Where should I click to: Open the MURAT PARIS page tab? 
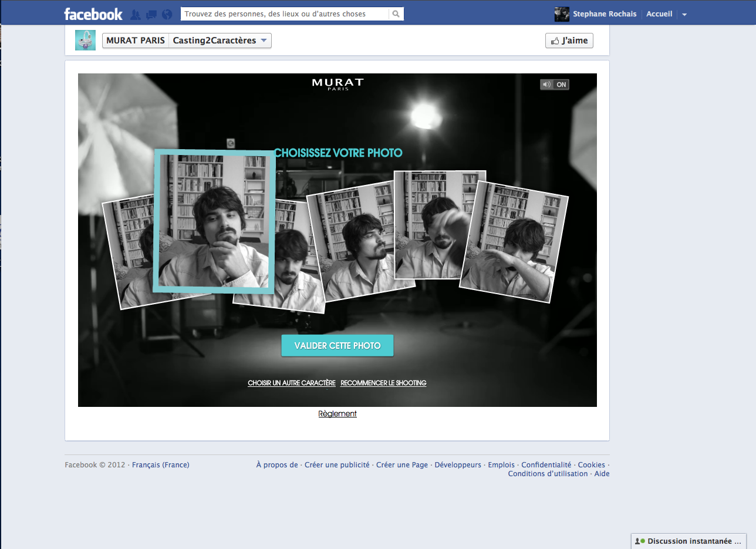point(136,41)
